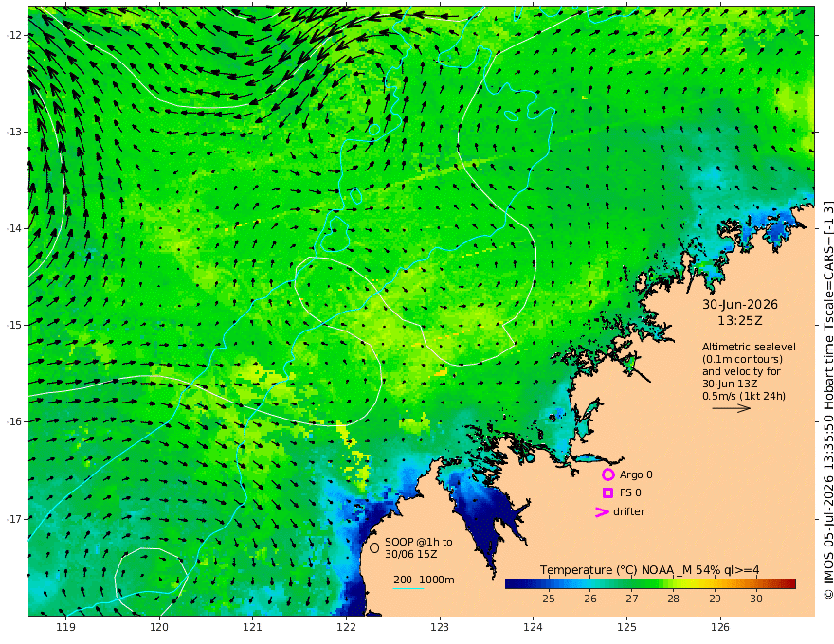Click longitude axis label 123
The width and height of the screenshot is (834, 644).
440,627
